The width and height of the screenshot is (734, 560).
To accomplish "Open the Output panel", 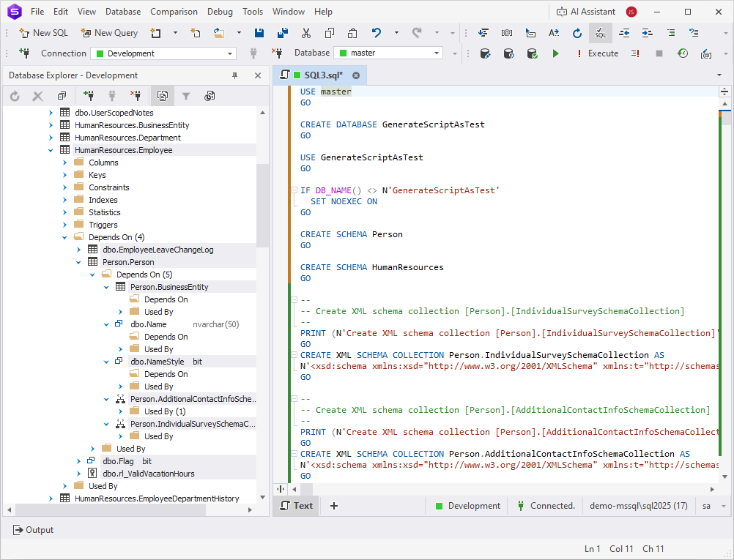I will 33,530.
